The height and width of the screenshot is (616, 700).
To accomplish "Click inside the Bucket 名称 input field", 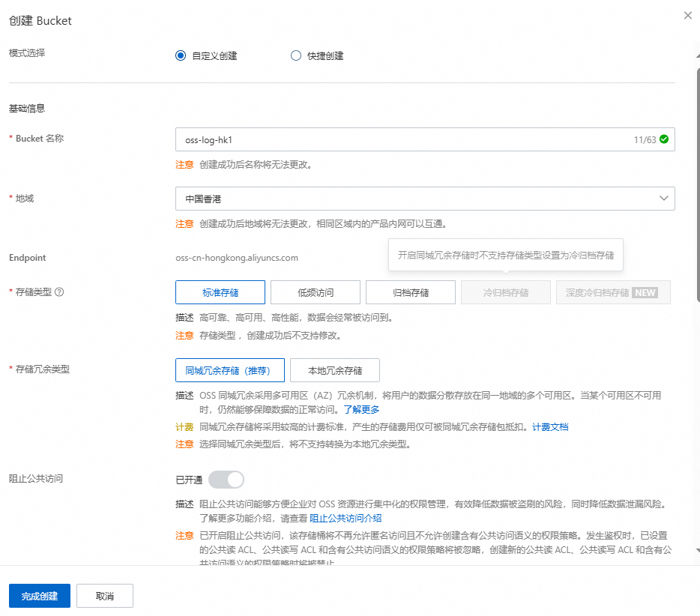I will pyautogui.click(x=375, y=139).
